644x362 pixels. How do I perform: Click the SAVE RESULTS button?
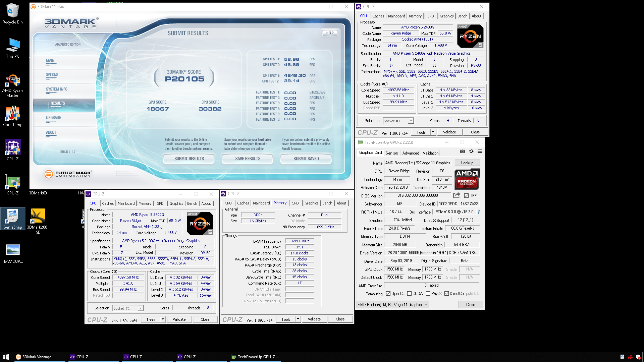pyautogui.click(x=248, y=159)
